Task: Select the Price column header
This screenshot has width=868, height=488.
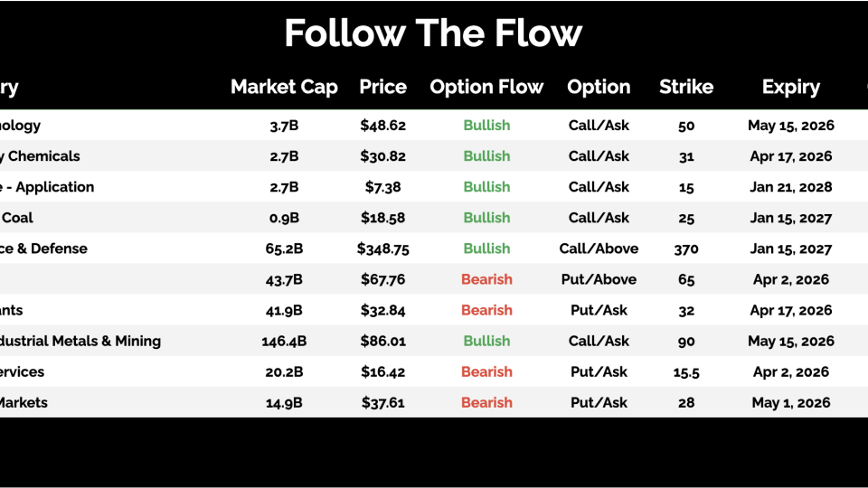Action: click(382, 88)
